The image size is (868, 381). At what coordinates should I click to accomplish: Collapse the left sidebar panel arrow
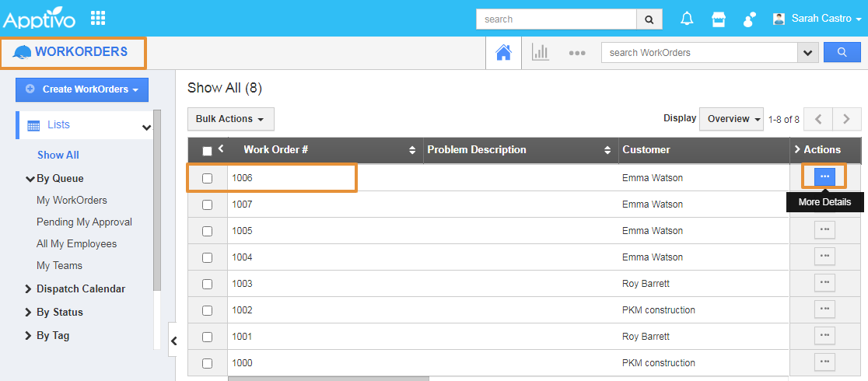(174, 341)
